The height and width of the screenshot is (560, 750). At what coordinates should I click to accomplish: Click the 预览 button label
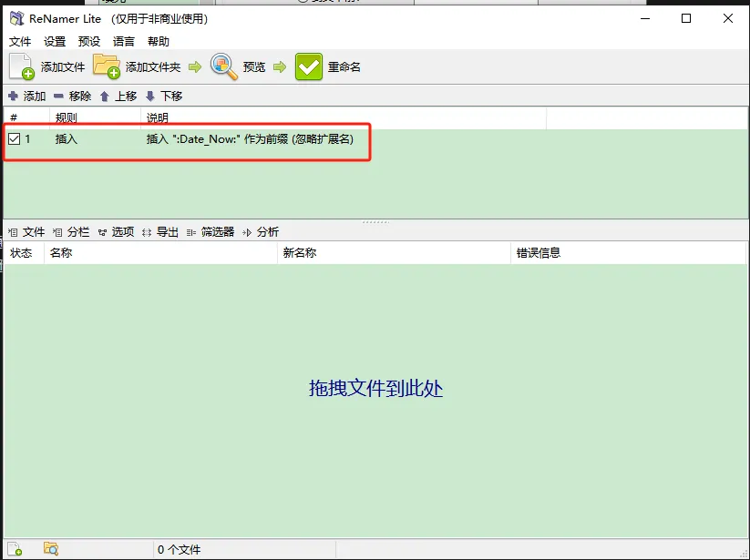[254, 66]
